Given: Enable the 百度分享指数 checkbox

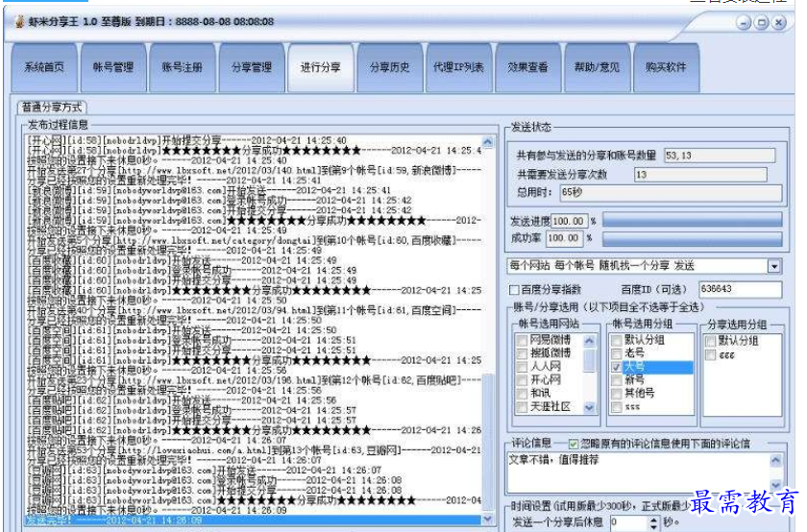Looking at the screenshot, I should point(514,290).
